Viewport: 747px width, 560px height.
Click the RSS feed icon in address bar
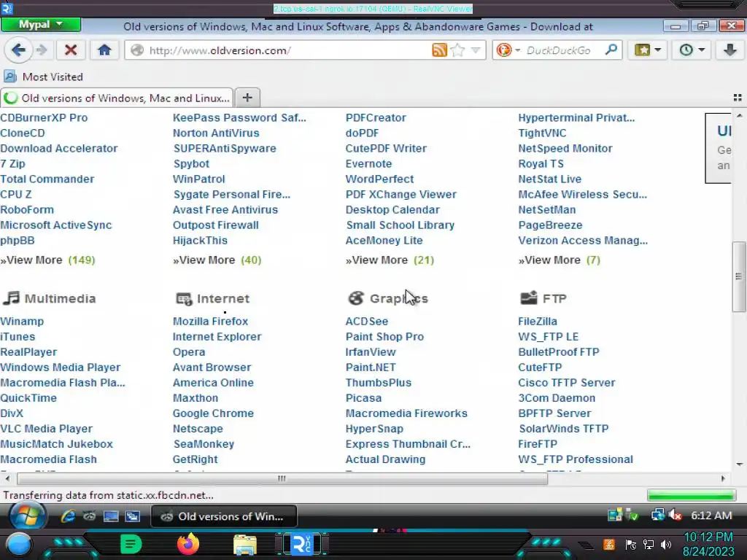(439, 50)
